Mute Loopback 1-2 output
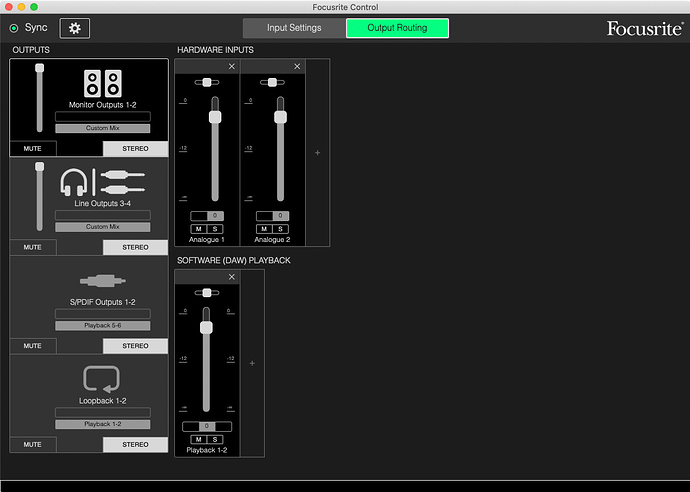The width and height of the screenshot is (690, 492). point(33,444)
